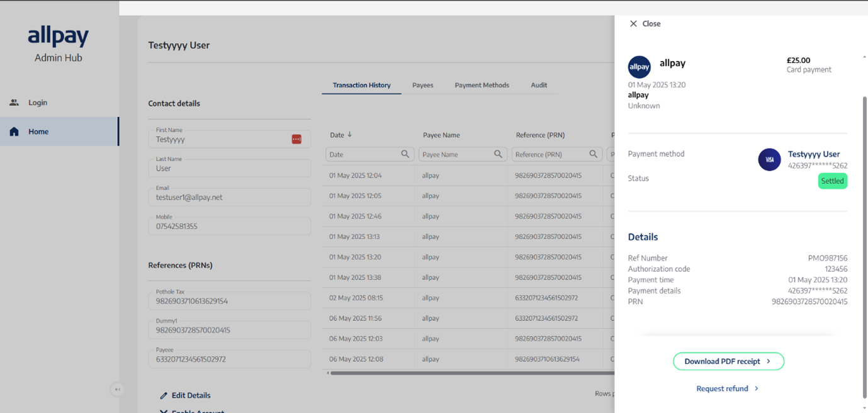Select the 06 May 2025 11:56 row

pyautogui.click(x=469, y=318)
